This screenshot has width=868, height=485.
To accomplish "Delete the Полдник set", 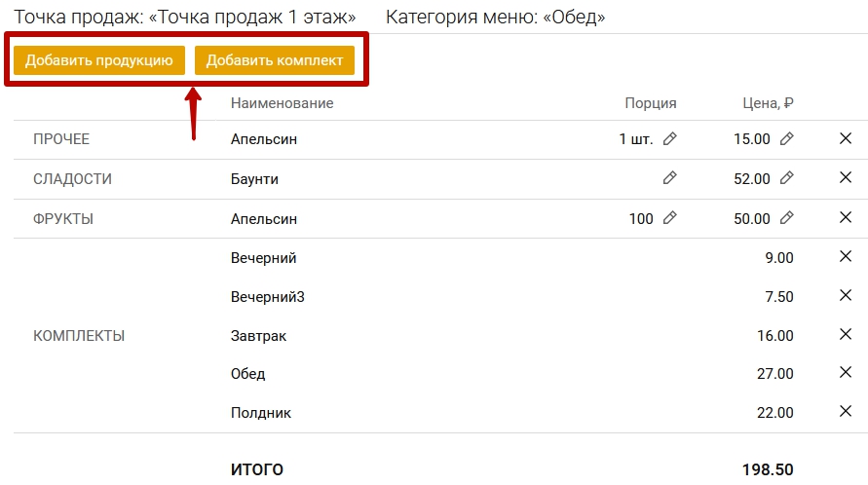I will pyautogui.click(x=846, y=411).
